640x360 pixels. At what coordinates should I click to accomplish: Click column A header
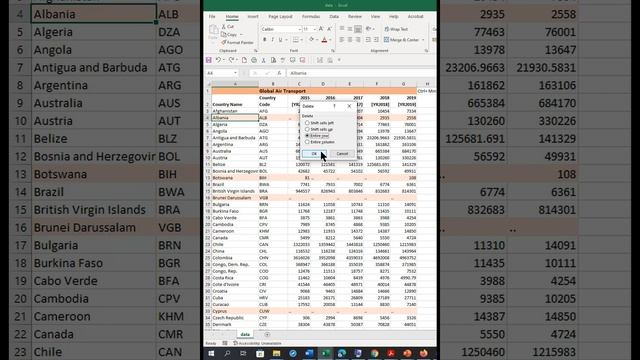pyautogui.click(x=235, y=84)
